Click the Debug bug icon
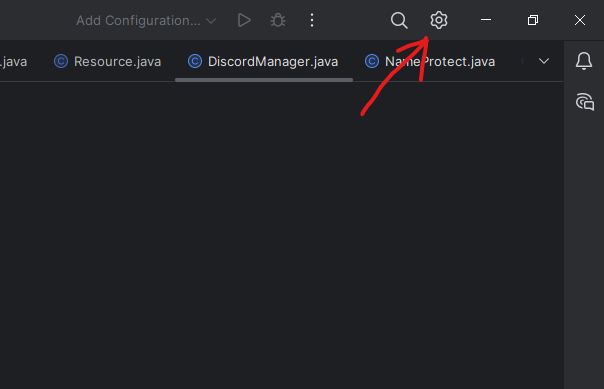604x389 pixels. point(278,20)
